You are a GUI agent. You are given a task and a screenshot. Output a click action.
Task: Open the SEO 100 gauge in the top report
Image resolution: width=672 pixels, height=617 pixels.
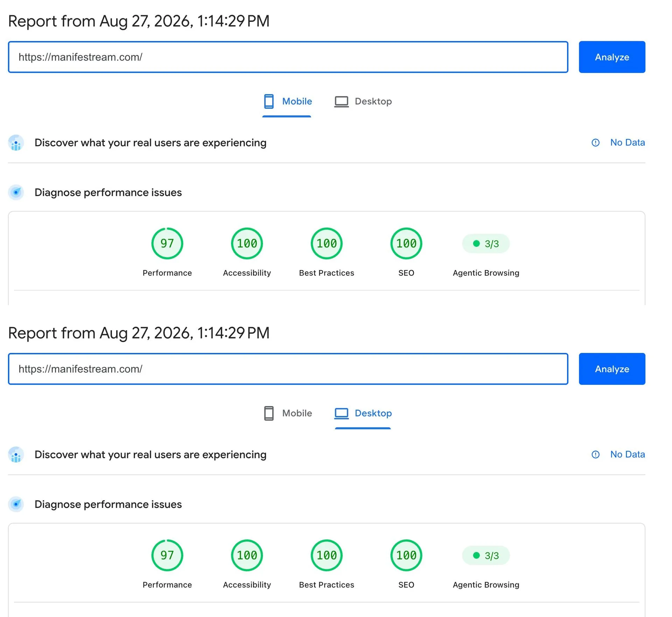(x=406, y=243)
